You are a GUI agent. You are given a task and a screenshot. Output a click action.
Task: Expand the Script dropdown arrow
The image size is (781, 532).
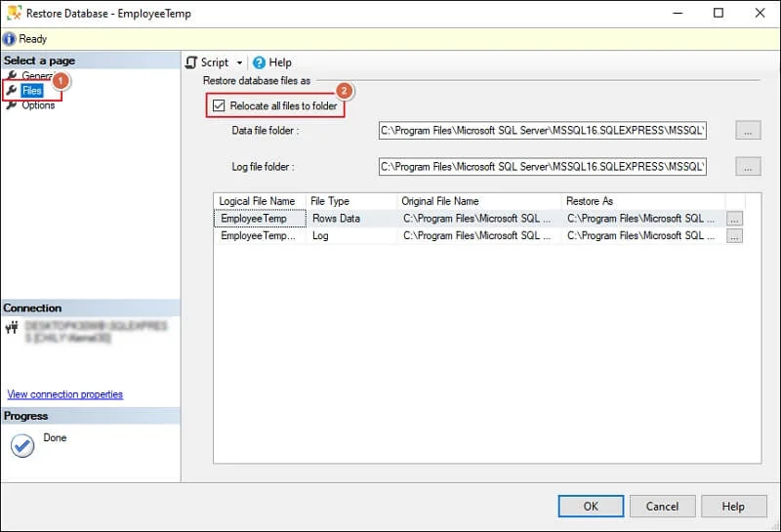point(239,62)
